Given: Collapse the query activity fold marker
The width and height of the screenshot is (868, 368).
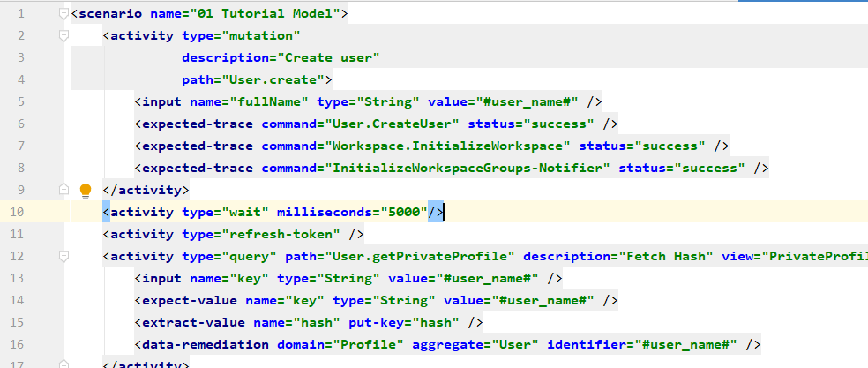Looking at the screenshot, I should point(64,256).
